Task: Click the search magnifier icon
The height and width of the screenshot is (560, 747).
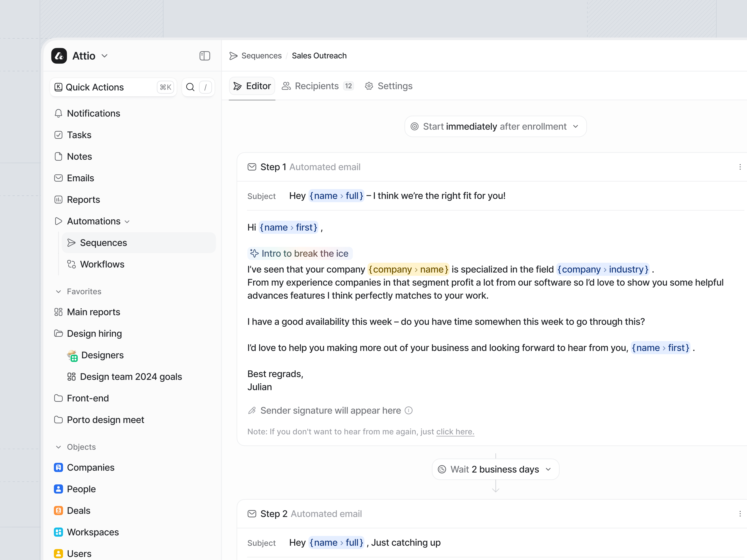Action: 190,87
